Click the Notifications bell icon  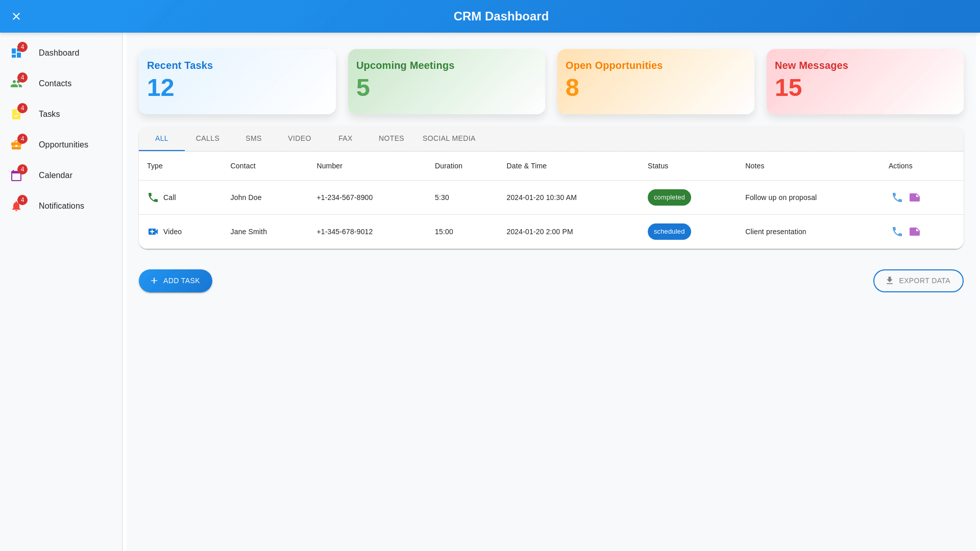click(16, 206)
